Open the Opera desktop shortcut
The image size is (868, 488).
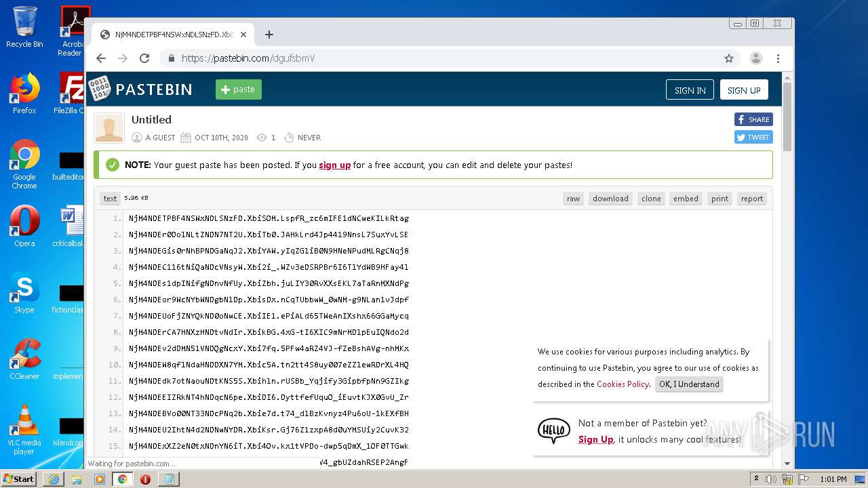(x=24, y=226)
